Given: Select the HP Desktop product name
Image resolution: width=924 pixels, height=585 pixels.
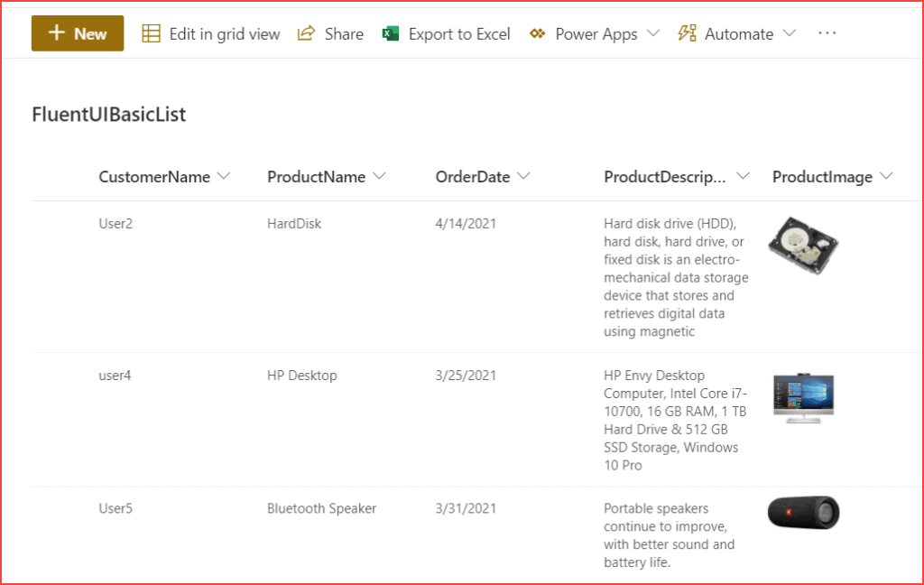Looking at the screenshot, I should coord(301,375).
